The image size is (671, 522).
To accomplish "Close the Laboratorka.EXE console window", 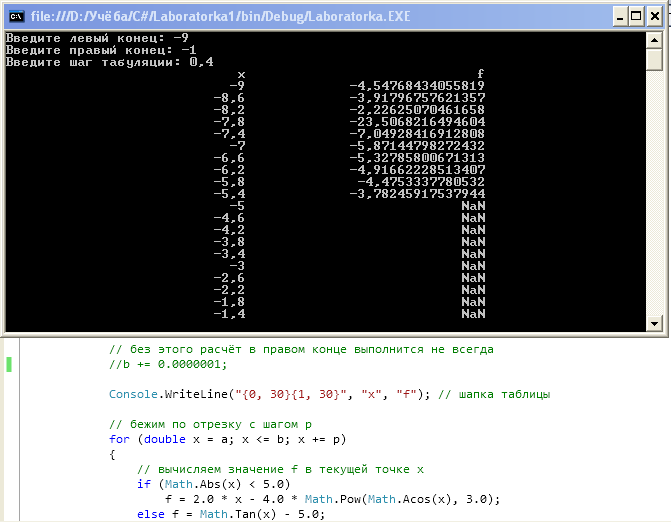I will pos(654,17).
